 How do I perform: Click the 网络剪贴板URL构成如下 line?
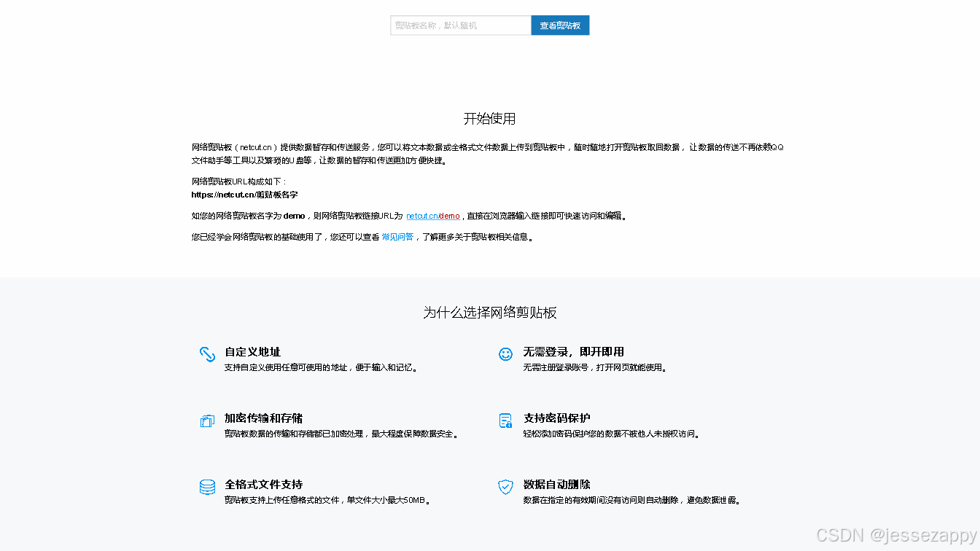coord(240,181)
